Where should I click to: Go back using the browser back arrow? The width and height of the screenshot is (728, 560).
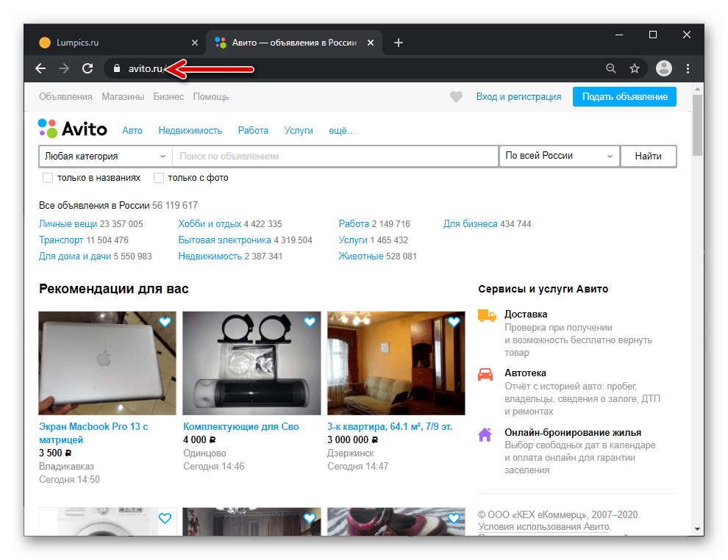tap(41, 68)
